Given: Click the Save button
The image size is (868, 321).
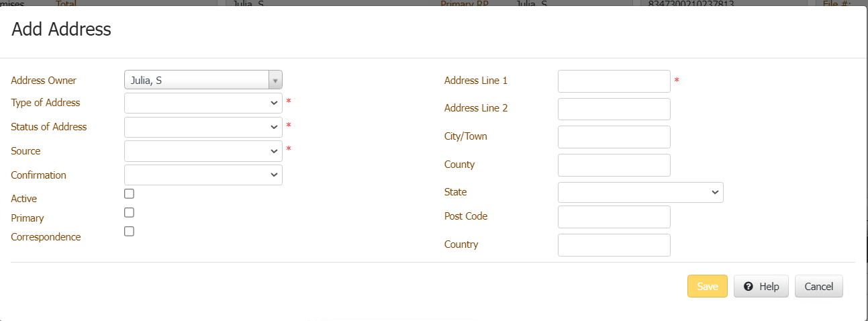Looking at the screenshot, I should (x=707, y=287).
